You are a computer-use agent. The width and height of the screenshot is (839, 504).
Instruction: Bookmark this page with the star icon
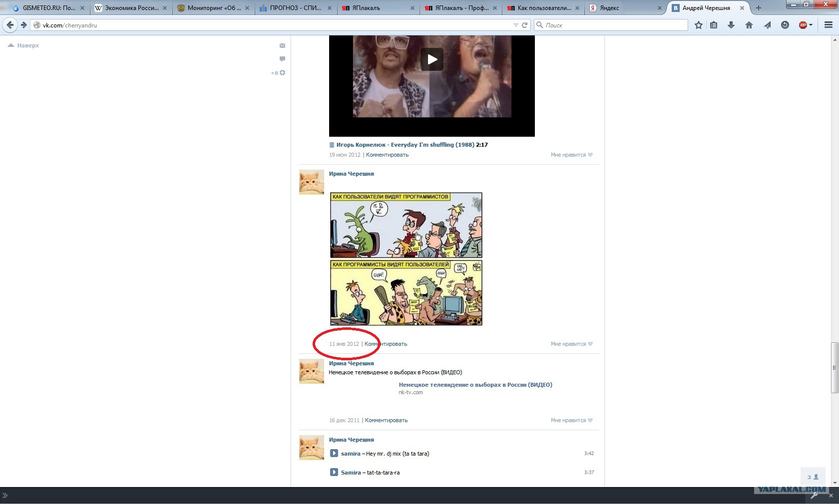tap(699, 25)
